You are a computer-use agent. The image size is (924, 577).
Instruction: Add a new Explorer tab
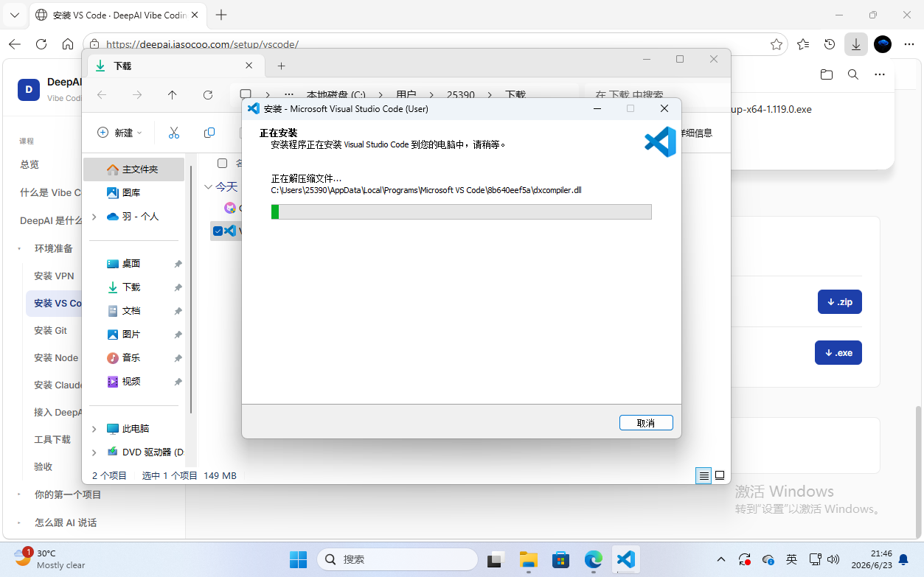coord(281,66)
